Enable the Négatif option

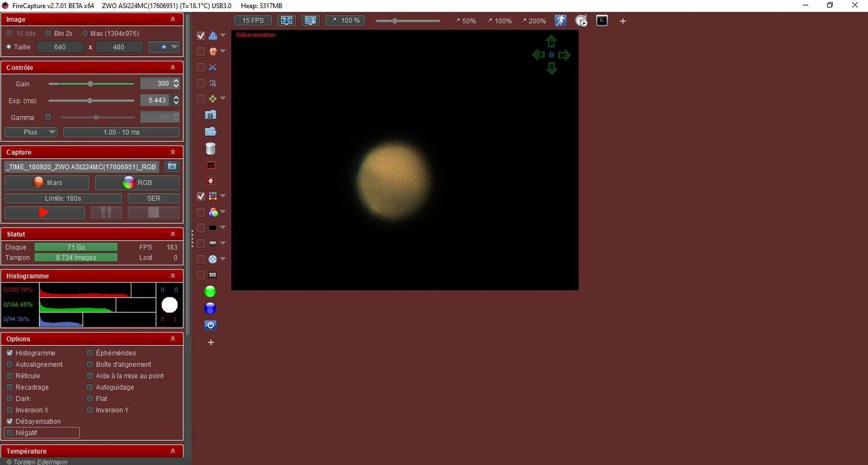tap(9, 433)
